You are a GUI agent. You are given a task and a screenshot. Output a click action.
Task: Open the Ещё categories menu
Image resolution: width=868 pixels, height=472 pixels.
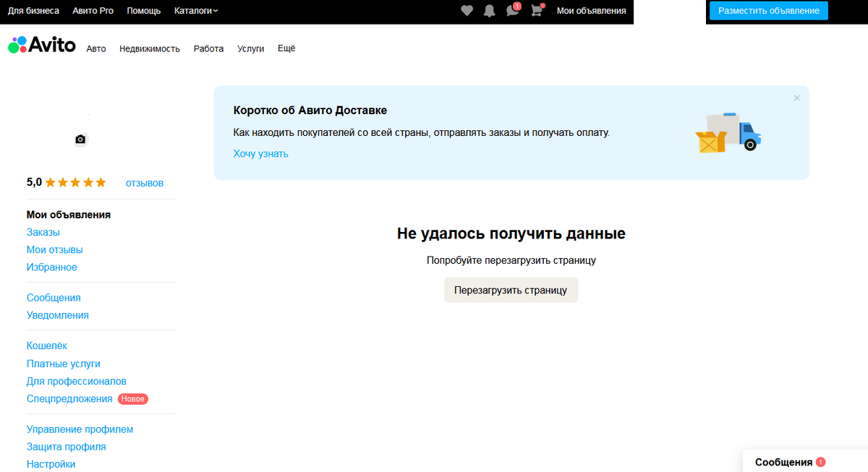(x=286, y=48)
